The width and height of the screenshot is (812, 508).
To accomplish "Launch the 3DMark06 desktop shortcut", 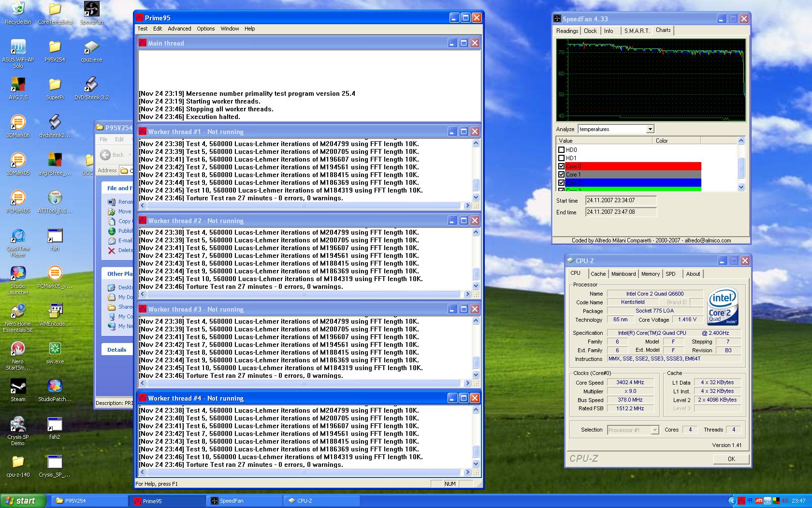I will click(x=18, y=126).
